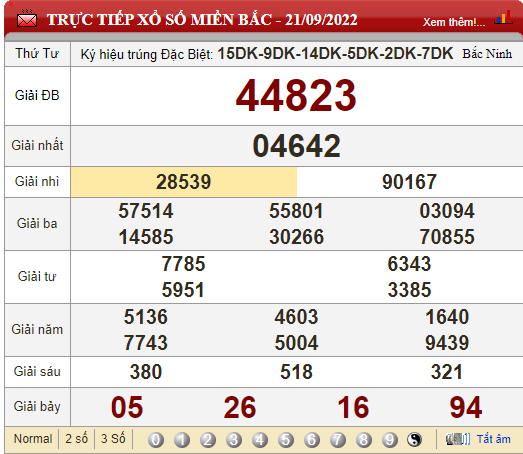The image size is (523, 454).
Task: Select digit ball 4 filter
Action: (x=260, y=440)
